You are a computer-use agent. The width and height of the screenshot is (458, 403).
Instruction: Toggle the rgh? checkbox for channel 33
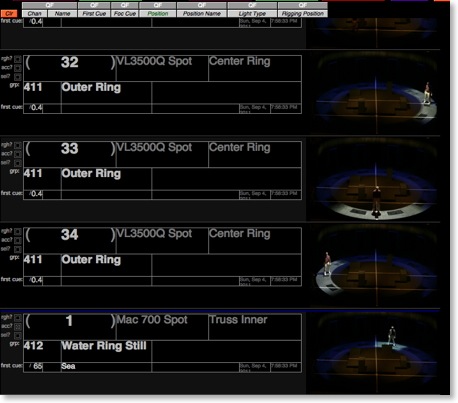tap(18, 146)
